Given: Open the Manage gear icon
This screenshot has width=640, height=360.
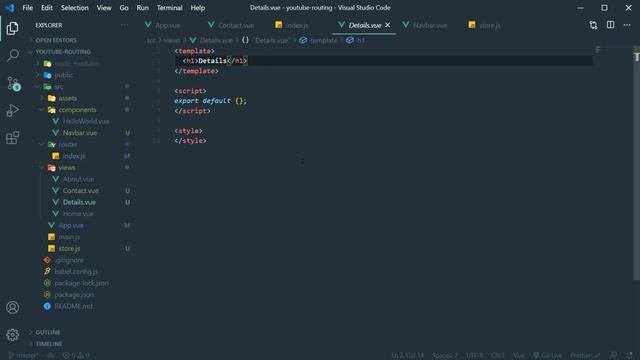Looking at the screenshot, I should (x=12, y=335).
